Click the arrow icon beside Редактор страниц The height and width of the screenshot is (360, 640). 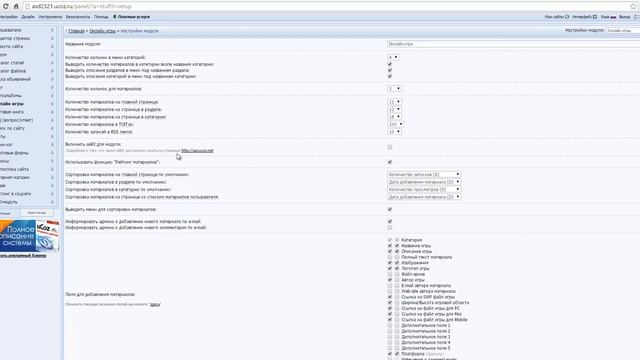(x=52, y=38)
